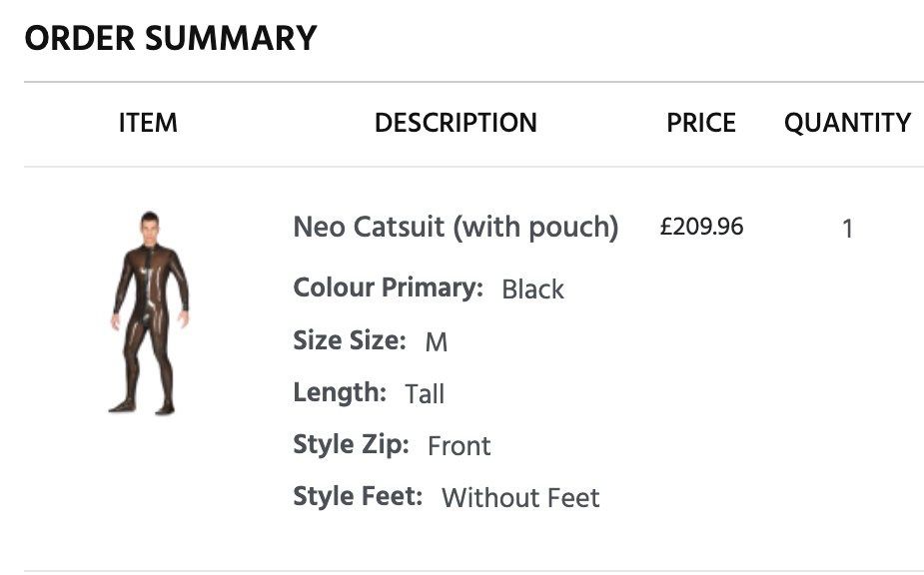Select the DESCRIPTION column header
This screenshot has width=924, height=575.
point(456,123)
